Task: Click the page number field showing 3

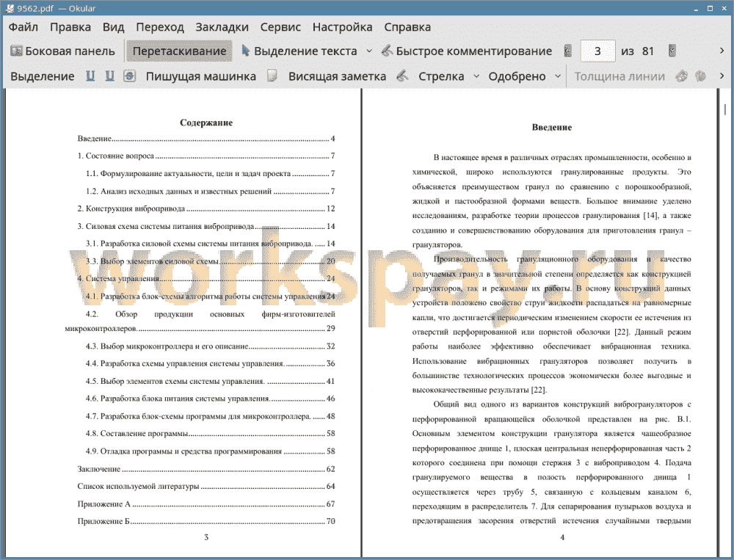Action: 597,51
